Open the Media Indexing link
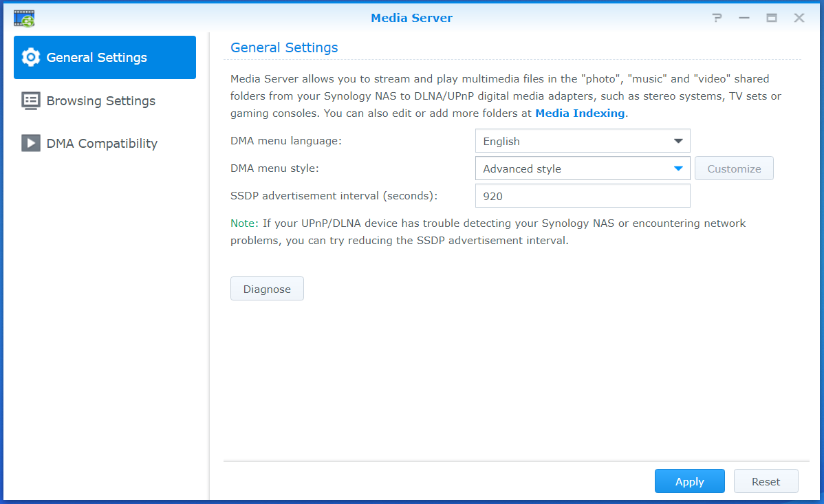This screenshot has height=504, width=824. tap(580, 113)
